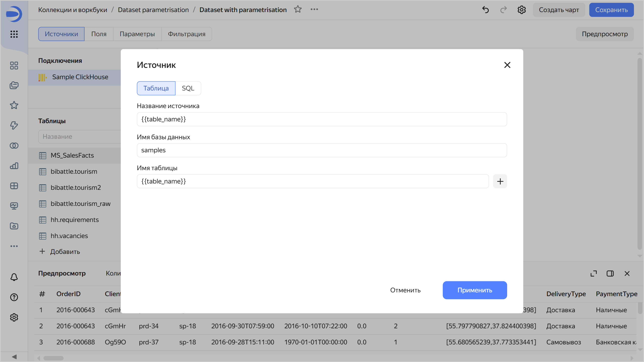Expand preview panel to full screen
The width and height of the screenshot is (644, 362).
coord(594,274)
